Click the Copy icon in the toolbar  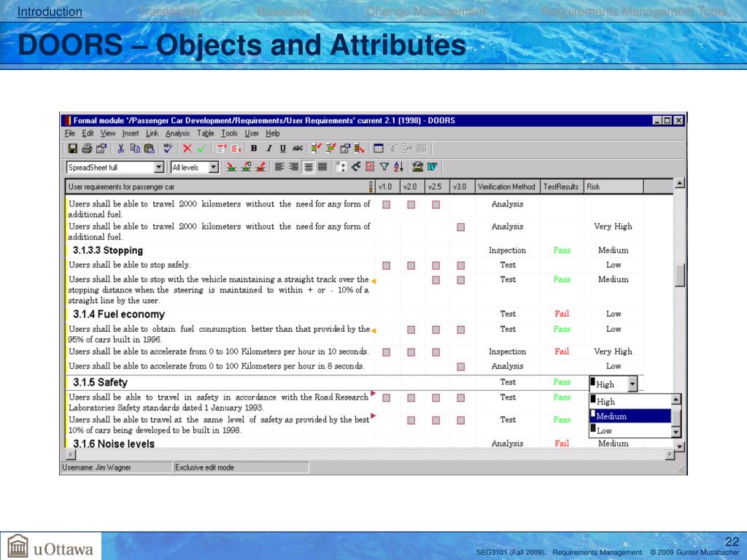135,149
